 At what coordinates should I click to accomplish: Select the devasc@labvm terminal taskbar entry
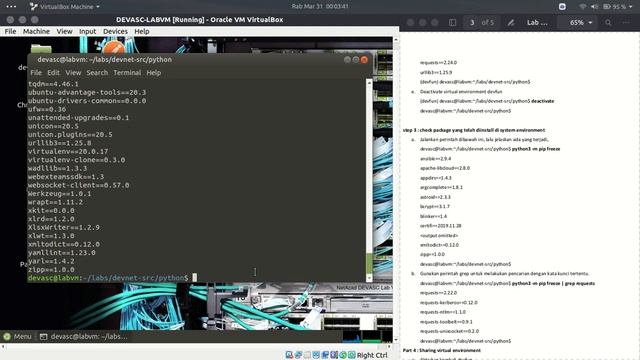tap(84, 336)
